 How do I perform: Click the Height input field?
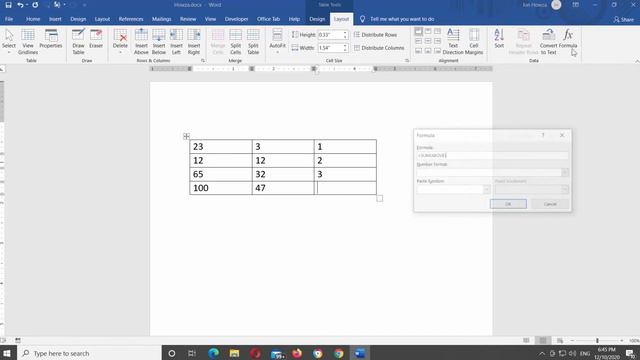tap(330, 35)
